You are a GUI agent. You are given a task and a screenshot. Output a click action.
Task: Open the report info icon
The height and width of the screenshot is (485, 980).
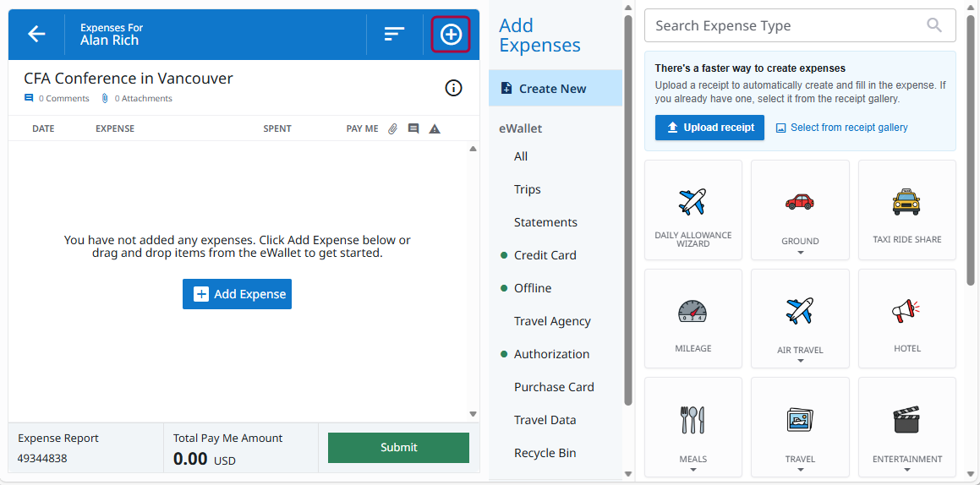click(453, 88)
